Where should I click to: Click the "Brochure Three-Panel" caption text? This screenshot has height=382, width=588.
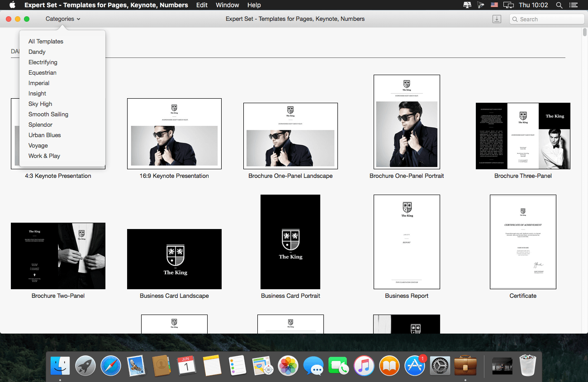tap(523, 176)
